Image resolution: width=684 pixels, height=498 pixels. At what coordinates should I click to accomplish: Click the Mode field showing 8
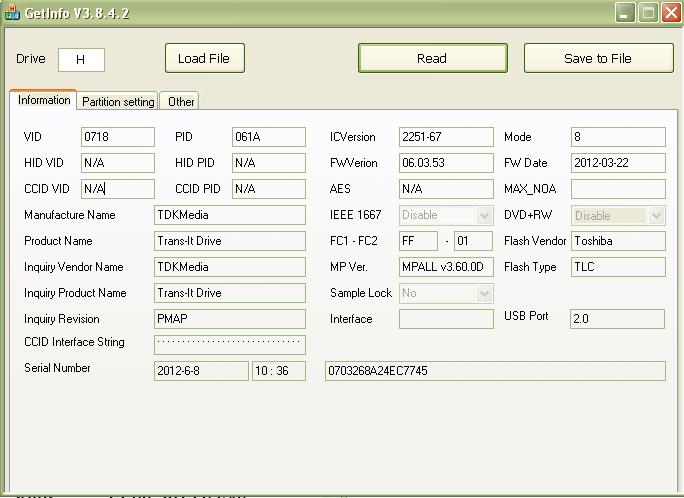pyautogui.click(x=618, y=137)
